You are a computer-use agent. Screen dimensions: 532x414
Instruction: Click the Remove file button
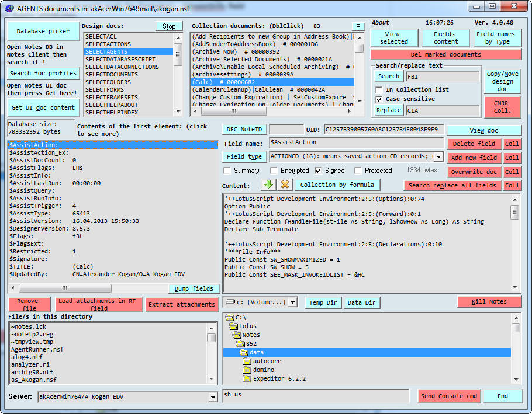[29, 305]
